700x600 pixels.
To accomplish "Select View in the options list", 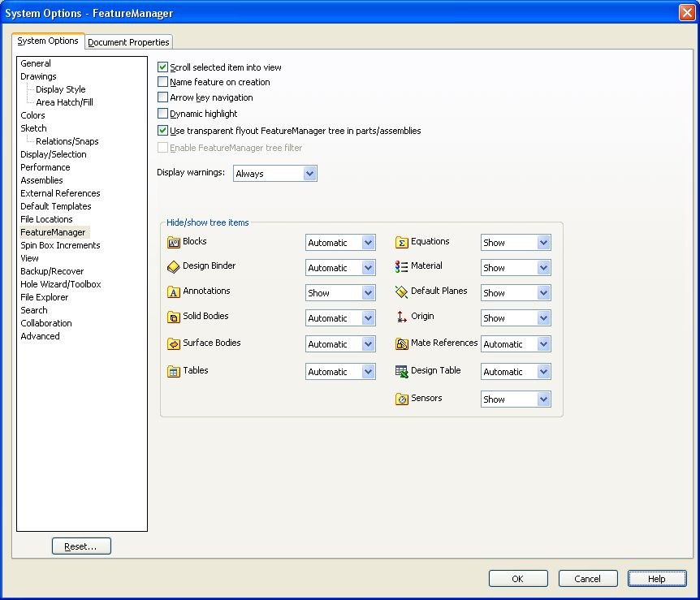I will [29, 258].
